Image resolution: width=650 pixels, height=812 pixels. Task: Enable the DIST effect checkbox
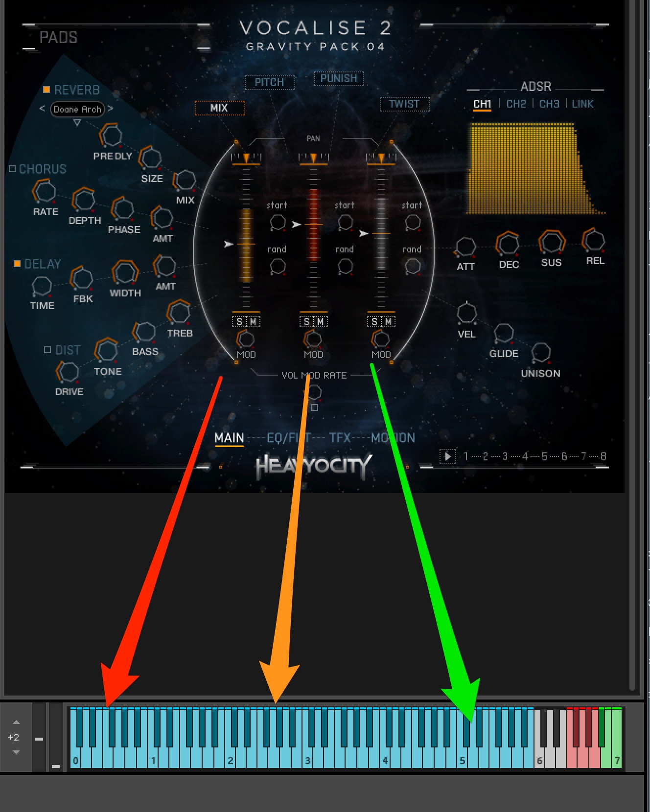click(x=47, y=350)
